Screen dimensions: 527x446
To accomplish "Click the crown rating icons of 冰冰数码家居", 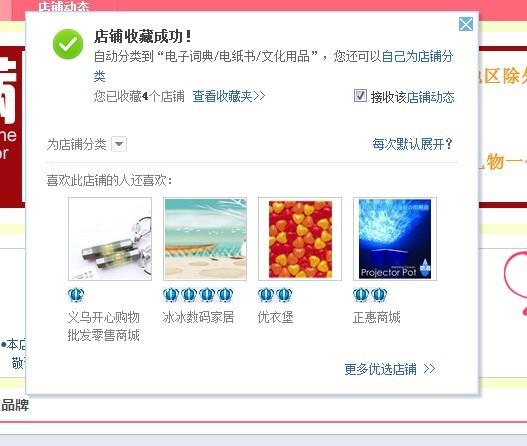I will (x=198, y=295).
